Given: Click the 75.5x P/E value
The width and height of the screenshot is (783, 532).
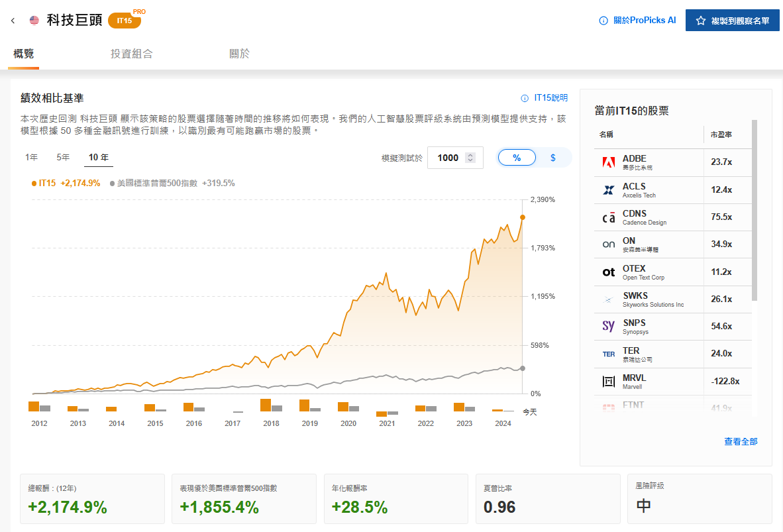Looking at the screenshot, I should (721, 217).
